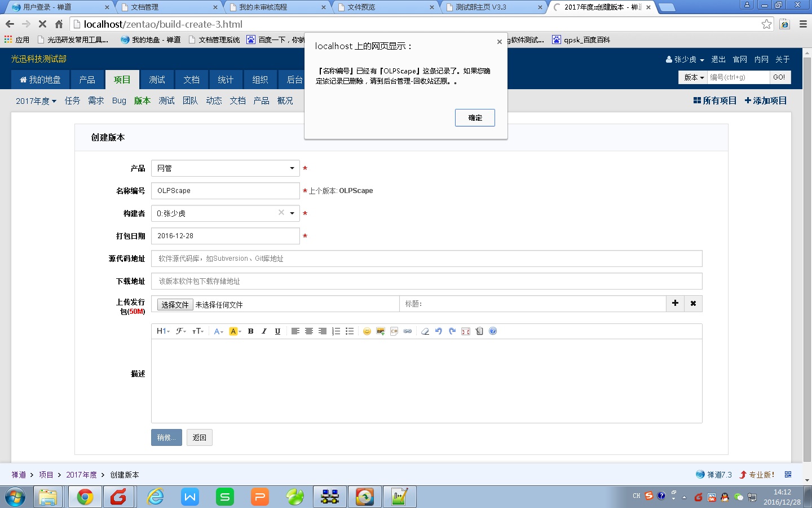Open 动态 activity submenu
The width and height of the screenshot is (812, 508).
click(x=214, y=100)
